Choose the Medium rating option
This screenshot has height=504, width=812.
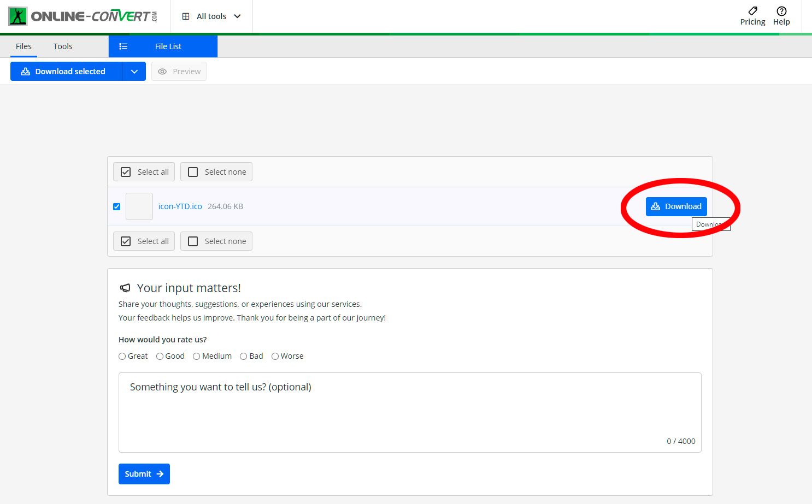[x=196, y=356]
